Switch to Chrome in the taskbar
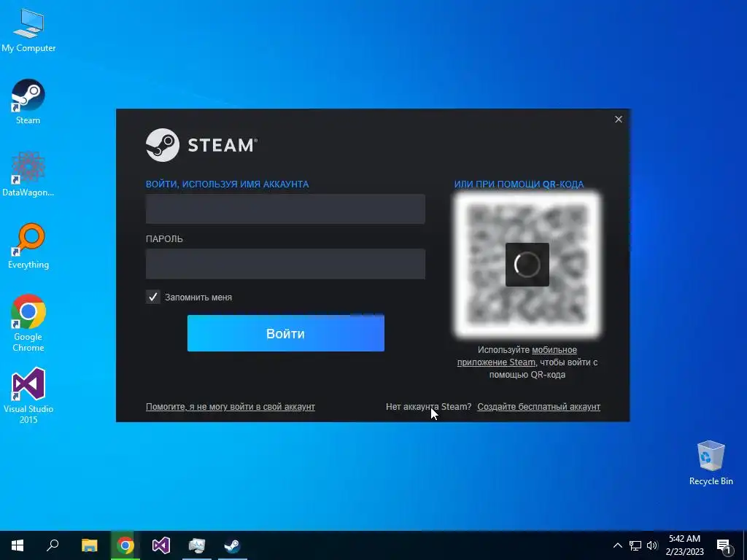The height and width of the screenshot is (560, 747). click(x=125, y=545)
